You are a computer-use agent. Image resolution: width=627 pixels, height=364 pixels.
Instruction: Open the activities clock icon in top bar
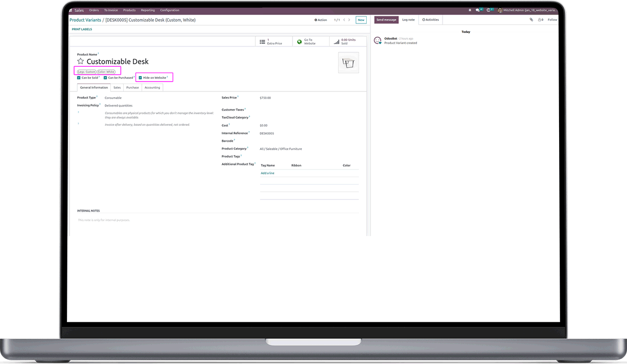pos(490,10)
